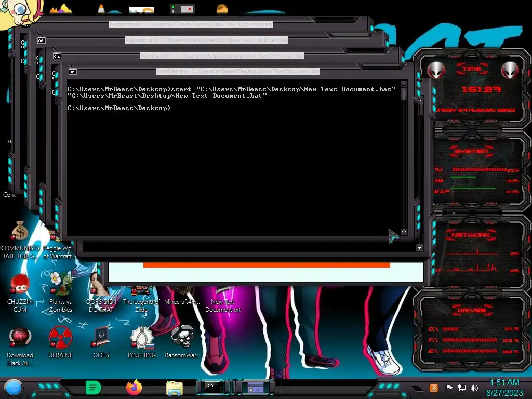The width and height of the screenshot is (532, 399).
Task: Open File Explorer from the taskbar
Action: pos(175,388)
